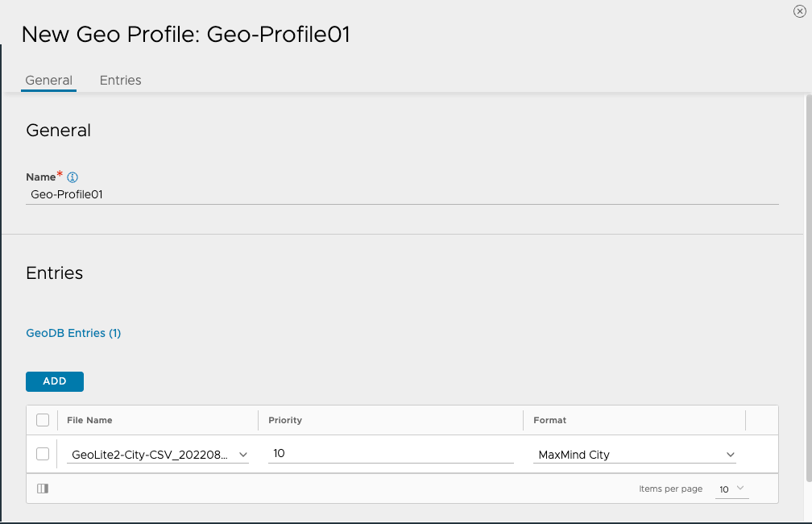The height and width of the screenshot is (524, 812).
Task: Switch to the General tab
Action: pyautogui.click(x=48, y=81)
